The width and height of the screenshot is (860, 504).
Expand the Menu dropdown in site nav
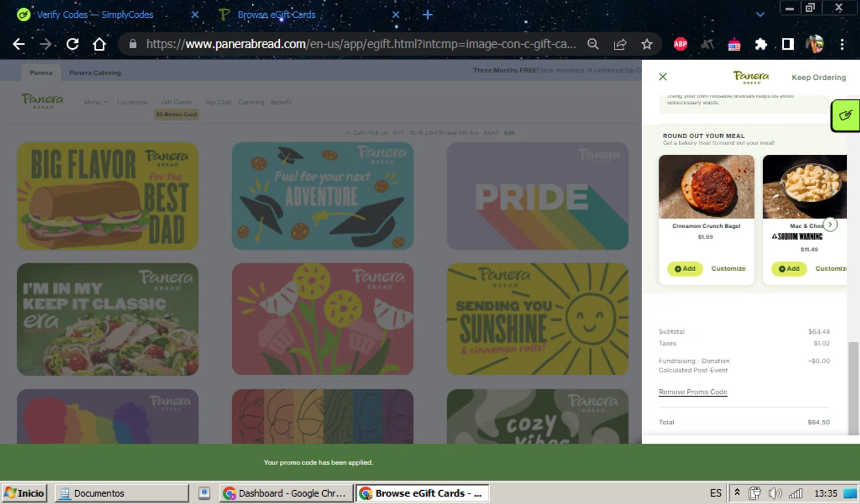(96, 102)
